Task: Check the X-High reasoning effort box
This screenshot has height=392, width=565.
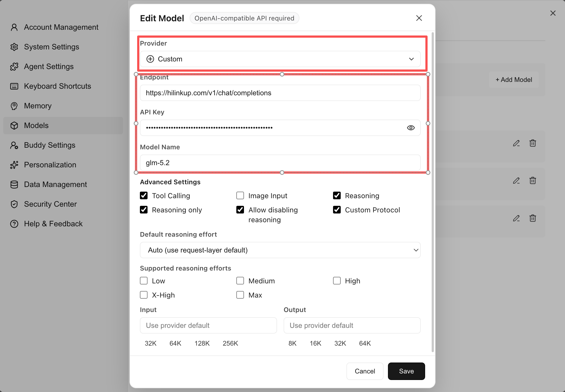Action: click(x=144, y=295)
